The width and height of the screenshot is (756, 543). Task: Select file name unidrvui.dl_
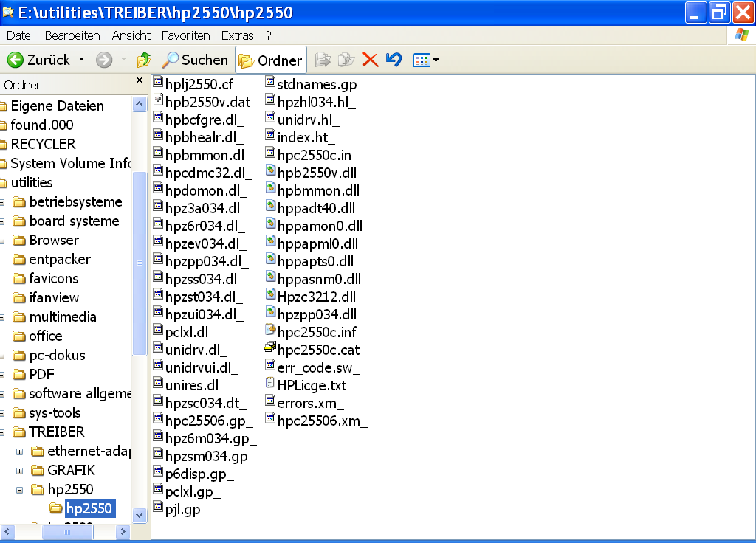pos(202,367)
